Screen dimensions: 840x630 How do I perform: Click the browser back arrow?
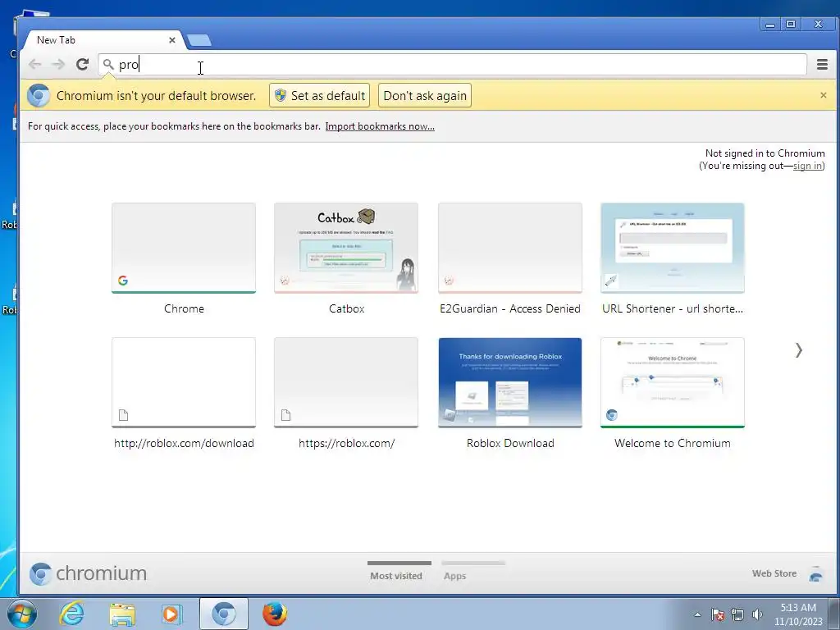tap(35, 64)
